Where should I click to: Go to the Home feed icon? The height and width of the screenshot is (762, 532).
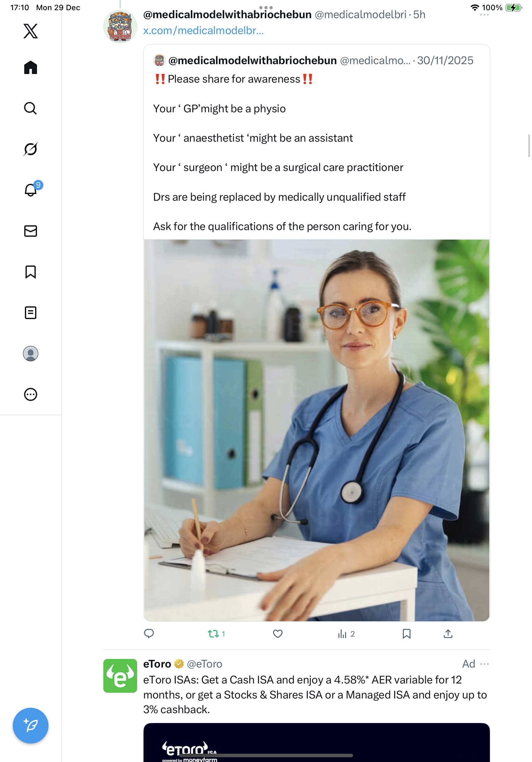click(x=31, y=67)
